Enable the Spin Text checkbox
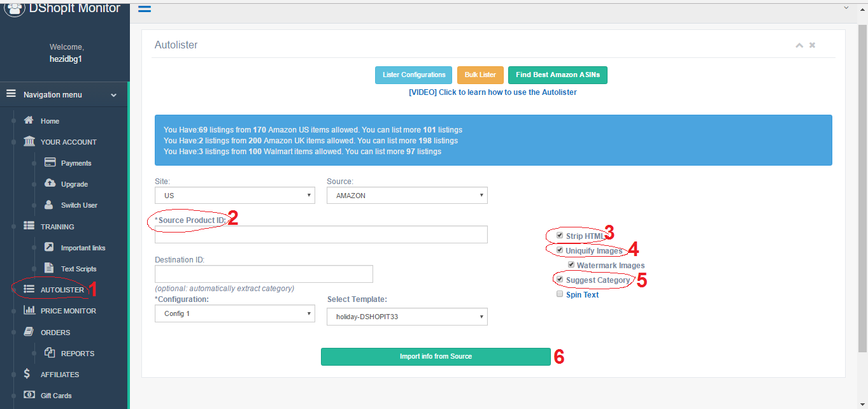868x409 pixels. click(560, 294)
